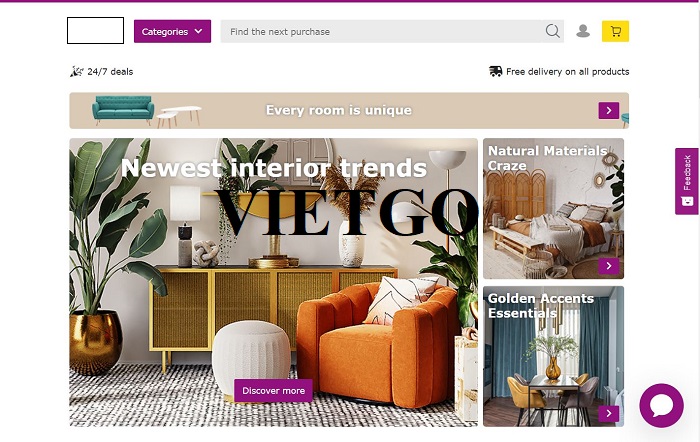Click the Newest interior trends hero image
Image resolution: width=700 pixels, height=442 pixels.
click(273, 282)
